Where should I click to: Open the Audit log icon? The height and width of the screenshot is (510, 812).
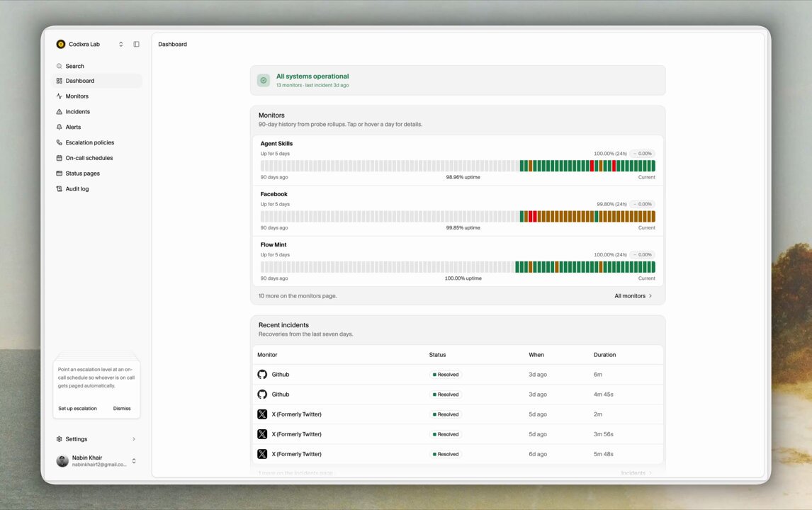pyautogui.click(x=59, y=189)
